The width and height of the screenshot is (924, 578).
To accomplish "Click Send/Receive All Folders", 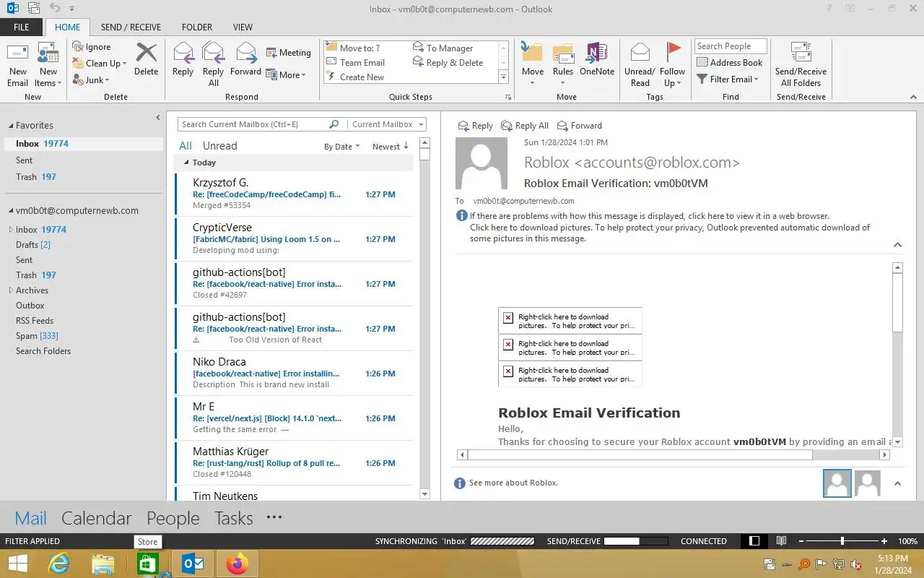I will point(801,65).
